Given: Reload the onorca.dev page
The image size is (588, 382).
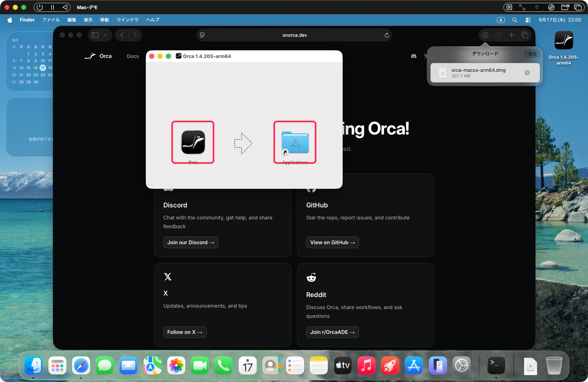Looking at the screenshot, I should (386, 35).
